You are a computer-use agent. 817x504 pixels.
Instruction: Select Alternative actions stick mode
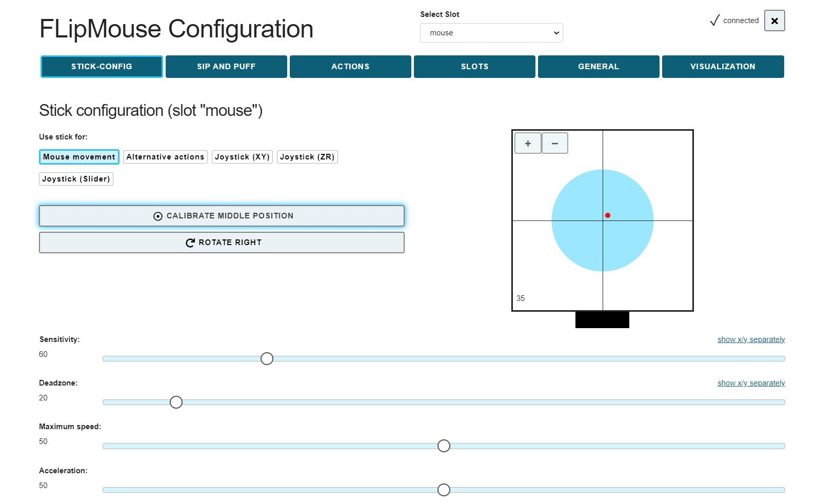pos(165,157)
